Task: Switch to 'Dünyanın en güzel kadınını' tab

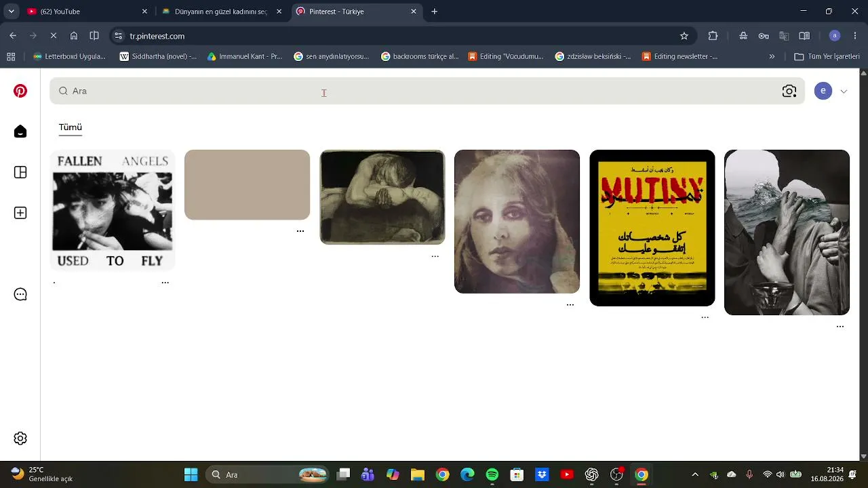Action: coord(222,12)
